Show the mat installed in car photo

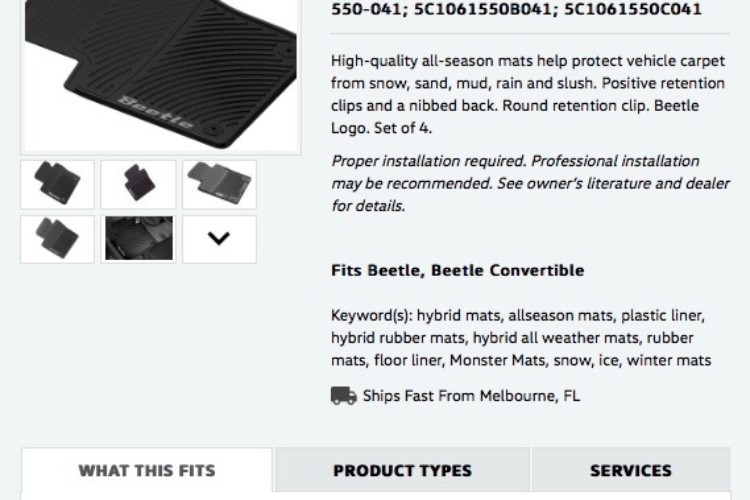pyautogui.click(x=138, y=239)
